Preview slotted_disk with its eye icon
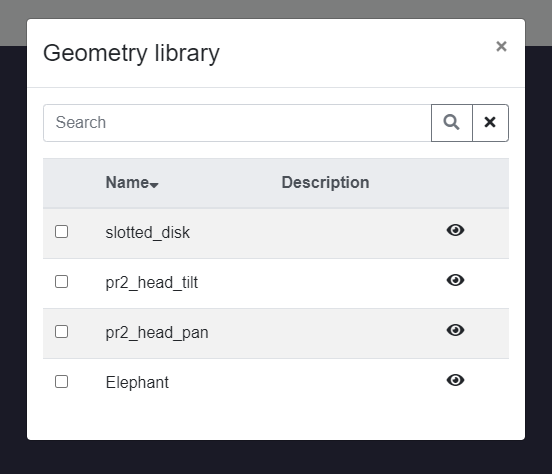Screen dimensions: 552x474 pyautogui.click(x=455, y=230)
